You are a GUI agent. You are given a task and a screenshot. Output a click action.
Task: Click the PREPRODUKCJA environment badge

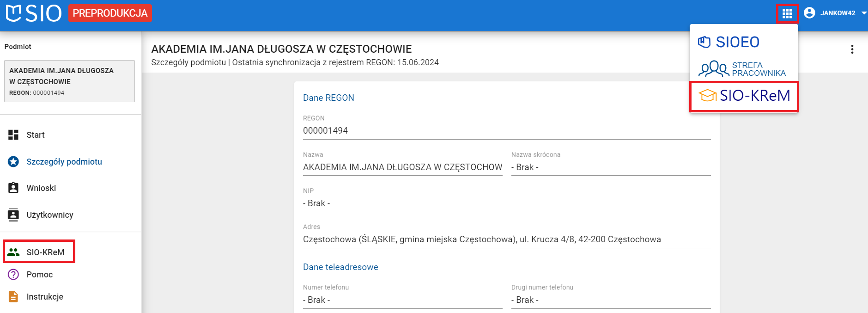pyautogui.click(x=110, y=13)
